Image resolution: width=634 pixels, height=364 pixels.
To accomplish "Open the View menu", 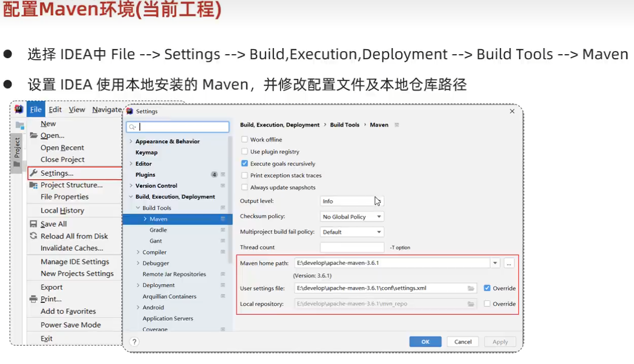I will (77, 109).
